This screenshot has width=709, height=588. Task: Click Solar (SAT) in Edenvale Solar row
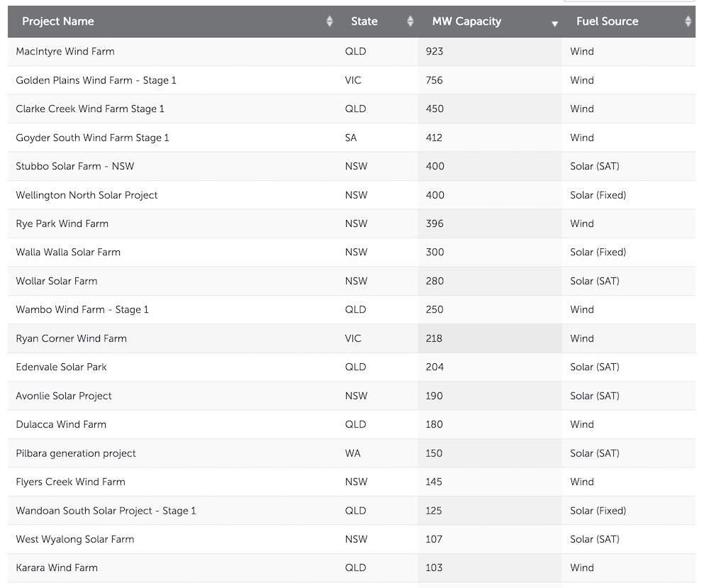(595, 367)
